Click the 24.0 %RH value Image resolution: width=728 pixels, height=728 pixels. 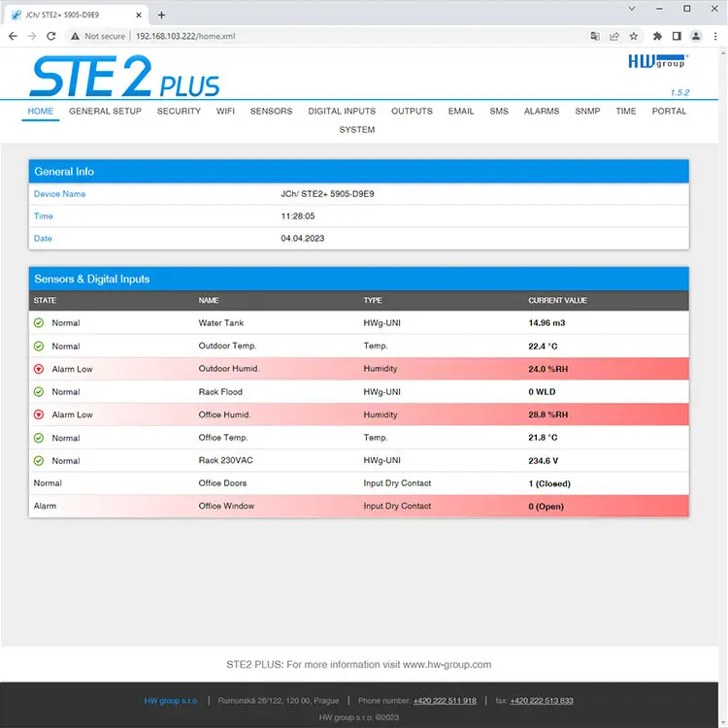point(547,369)
